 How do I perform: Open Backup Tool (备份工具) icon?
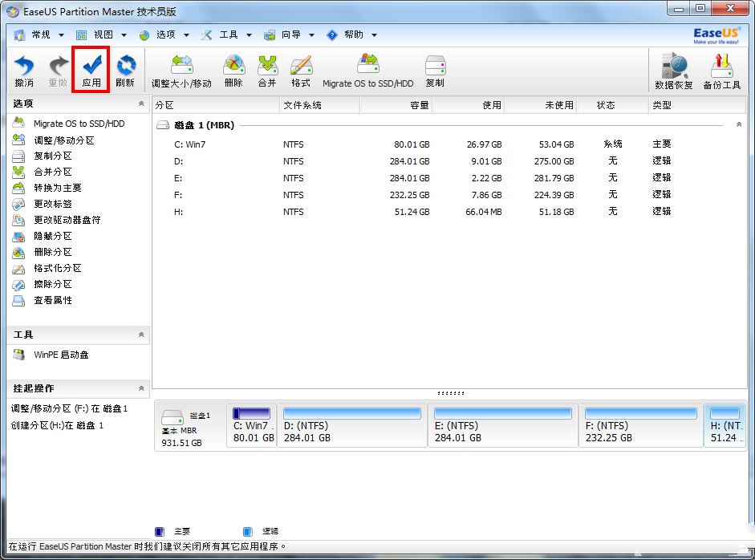pos(722,71)
